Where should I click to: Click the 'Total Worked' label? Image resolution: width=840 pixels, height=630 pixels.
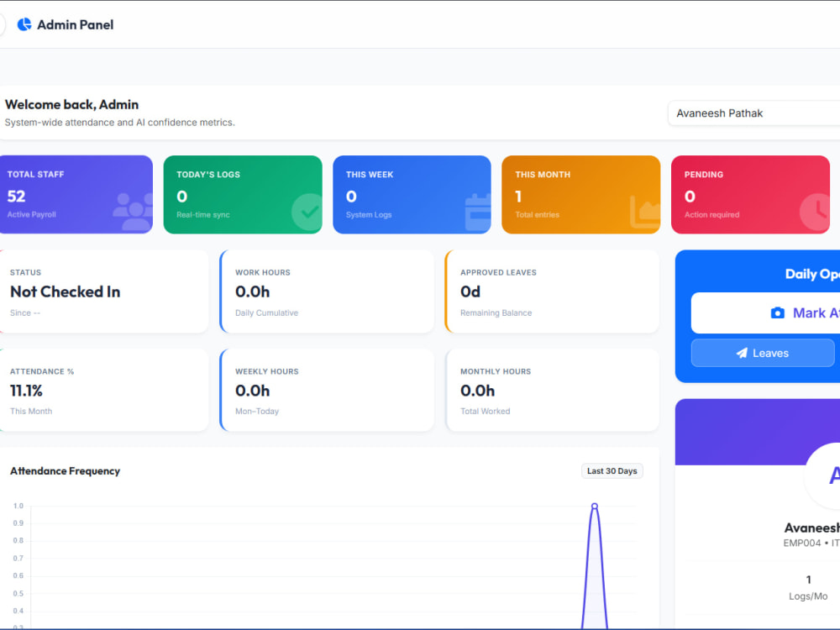(486, 412)
